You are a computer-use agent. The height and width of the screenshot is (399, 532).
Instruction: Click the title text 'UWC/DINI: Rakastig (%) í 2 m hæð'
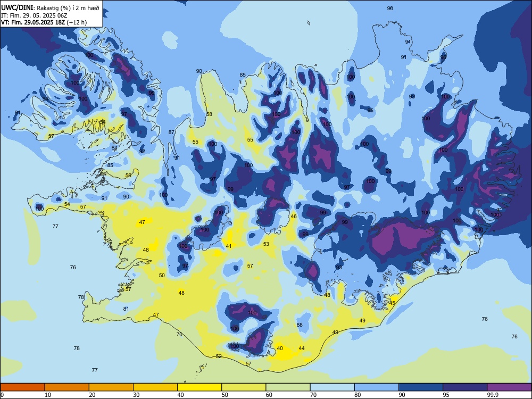(50, 7)
